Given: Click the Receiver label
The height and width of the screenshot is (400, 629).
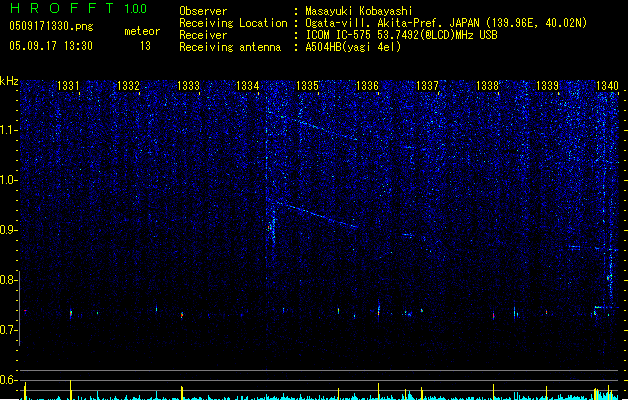Looking at the screenshot, I should tap(203, 35).
